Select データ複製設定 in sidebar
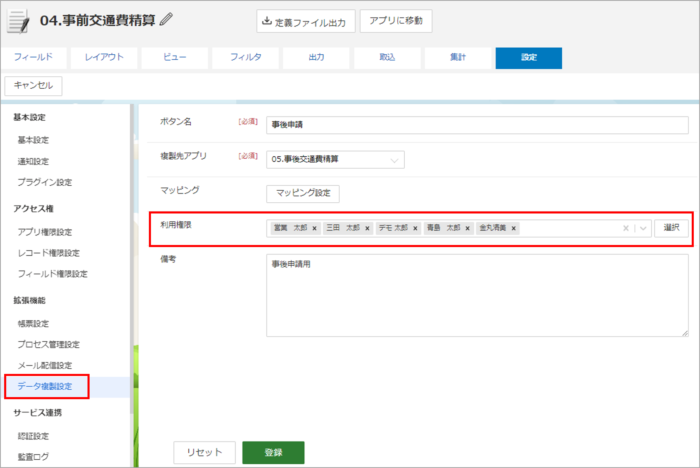Screen dimensions: 700x468 [45, 386]
